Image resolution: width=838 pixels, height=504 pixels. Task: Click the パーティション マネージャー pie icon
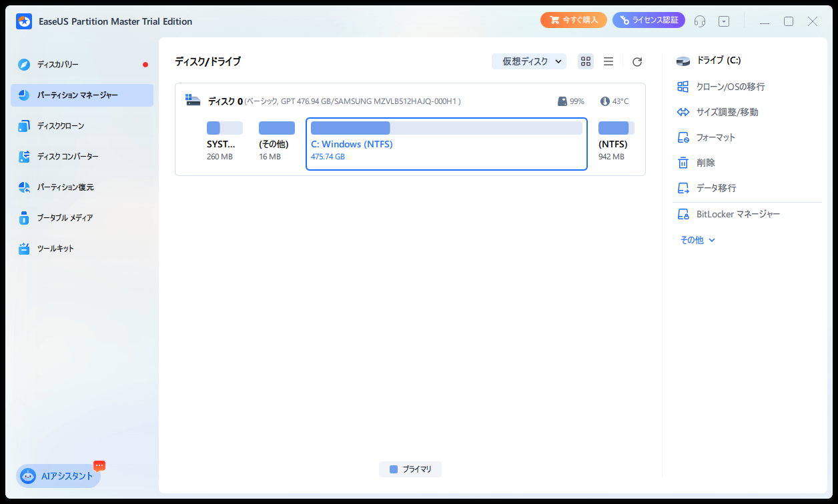tap(24, 95)
